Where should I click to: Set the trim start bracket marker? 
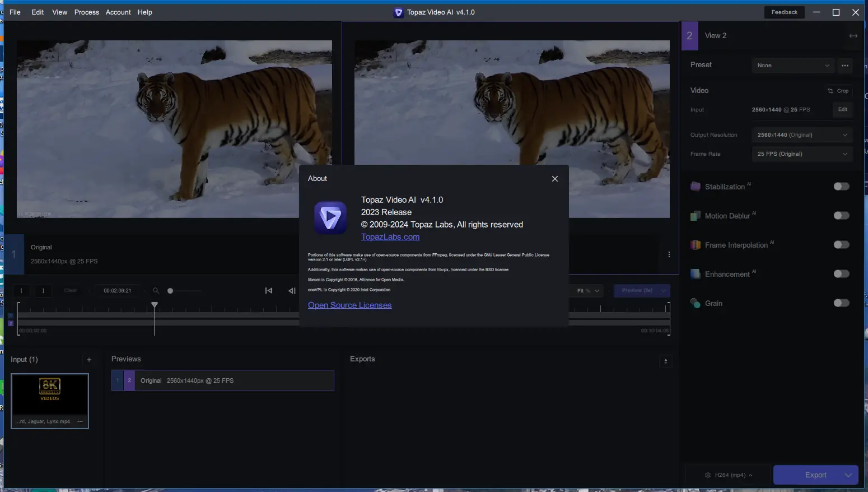coord(22,291)
